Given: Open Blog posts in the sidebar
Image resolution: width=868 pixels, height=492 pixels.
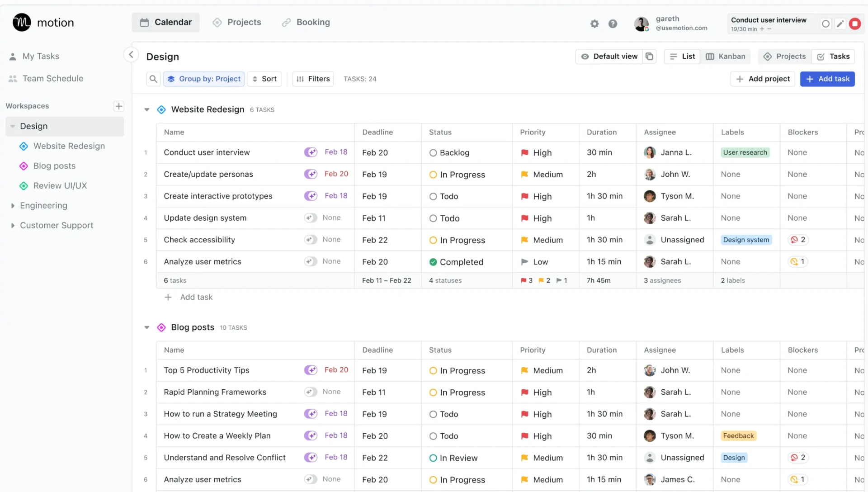Looking at the screenshot, I should click(x=54, y=166).
